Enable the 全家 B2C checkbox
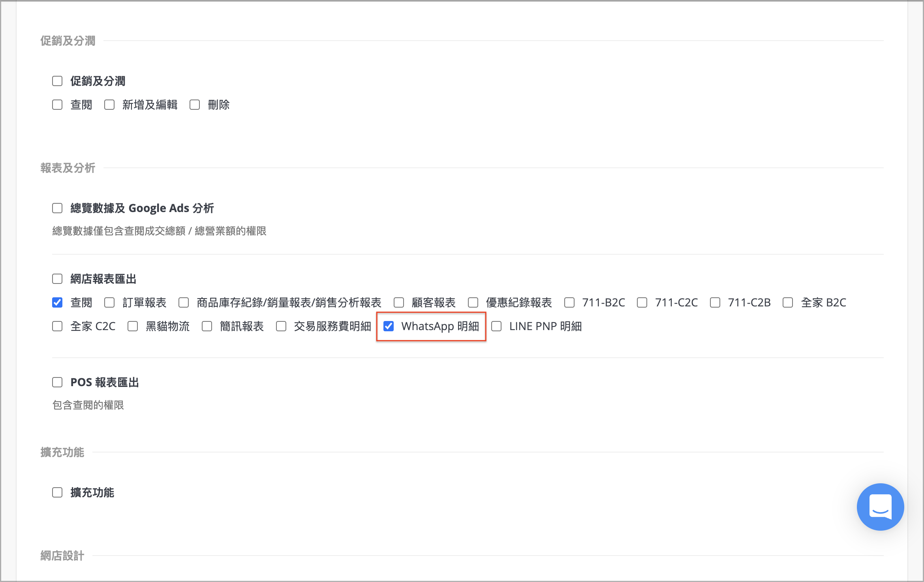The width and height of the screenshot is (924, 582). (788, 302)
